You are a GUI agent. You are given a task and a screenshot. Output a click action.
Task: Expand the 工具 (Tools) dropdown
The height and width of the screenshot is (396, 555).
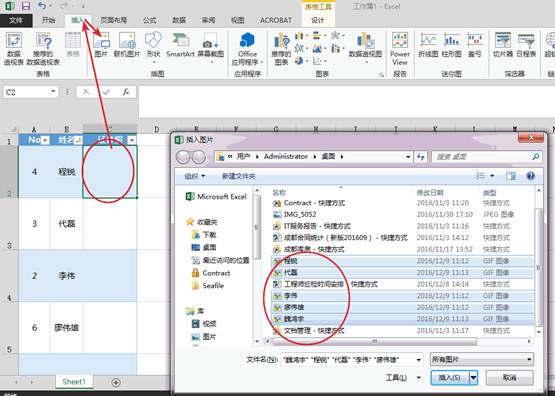click(x=419, y=378)
